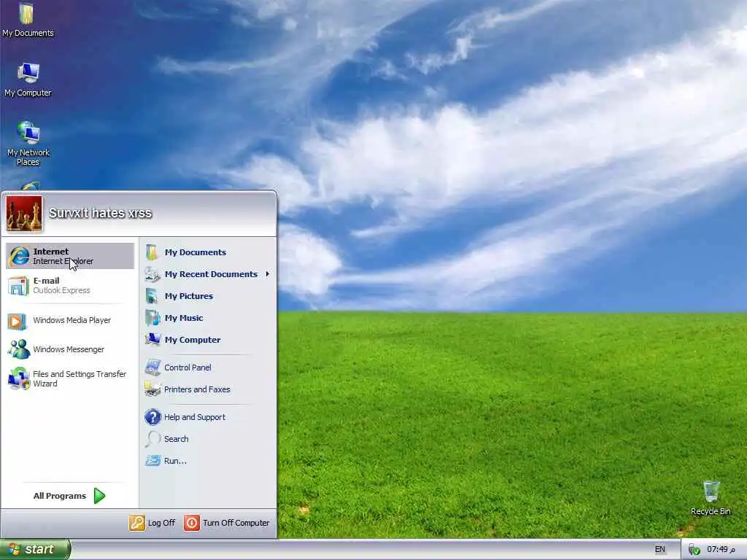Click the My Pictures icon in Start menu
Screen dimensions: 747x560
point(152,296)
